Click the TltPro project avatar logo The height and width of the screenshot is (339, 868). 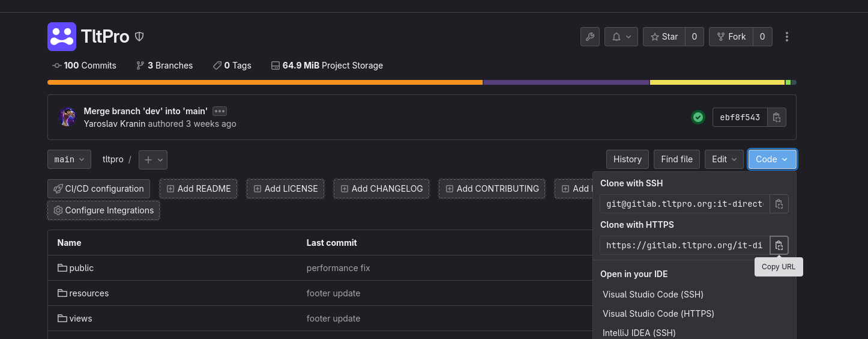tap(62, 37)
